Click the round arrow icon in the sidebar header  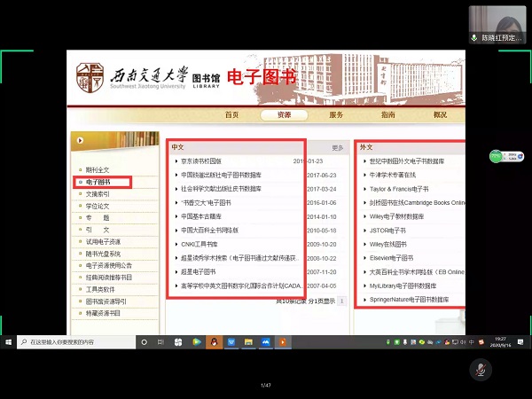[x=81, y=140]
